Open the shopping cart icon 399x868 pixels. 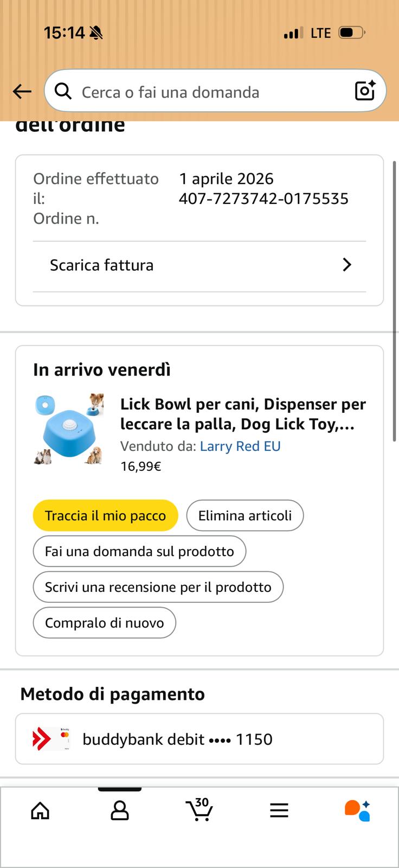pos(199,810)
